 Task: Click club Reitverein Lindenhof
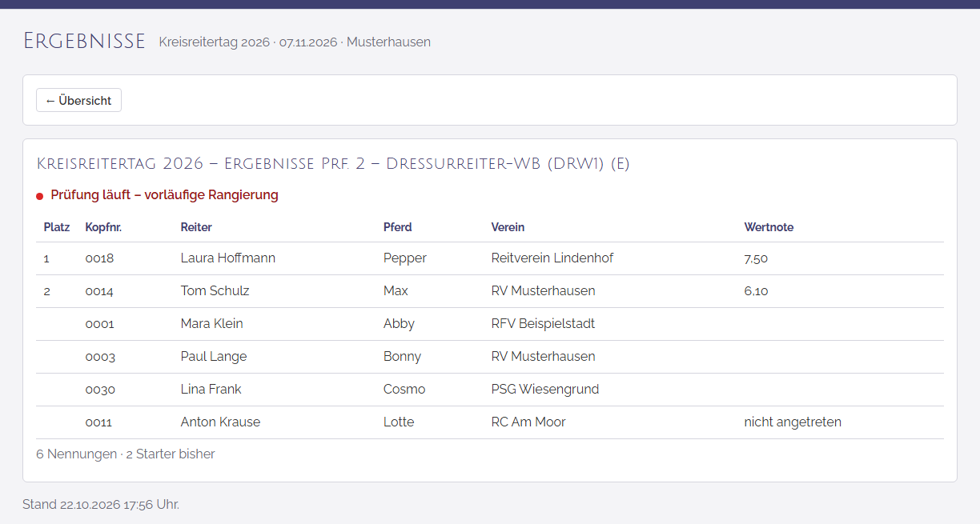coord(552,258)
